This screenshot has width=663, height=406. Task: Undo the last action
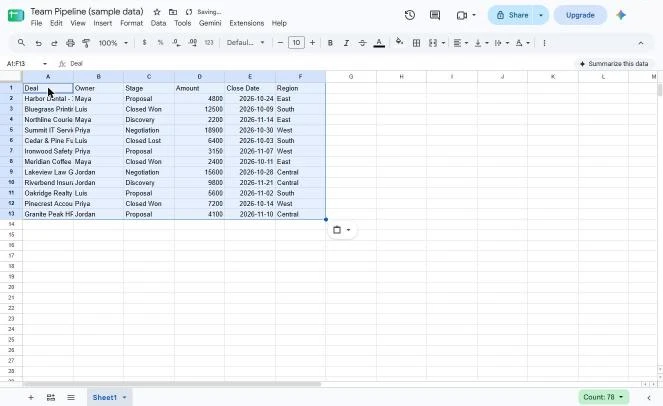38,43
